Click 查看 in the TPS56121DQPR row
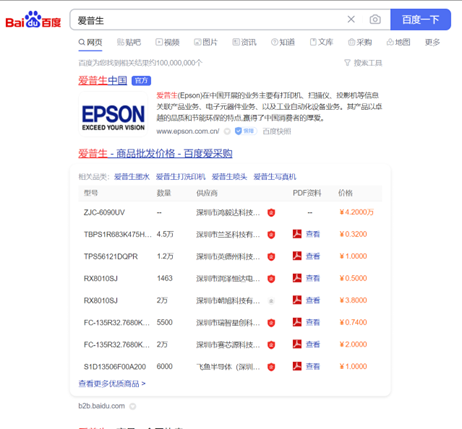Screen dimensions: 462x429 tap(313, 256)
